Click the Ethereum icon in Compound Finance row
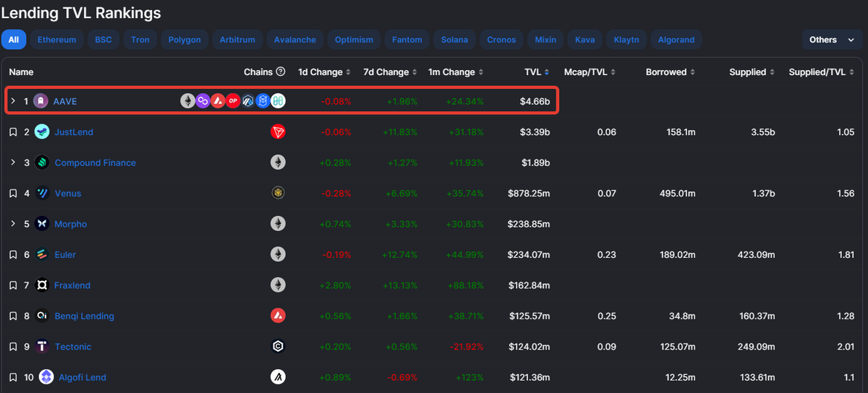Image resolution: width=868 pixels, height=393 pixels. point(278,163)
